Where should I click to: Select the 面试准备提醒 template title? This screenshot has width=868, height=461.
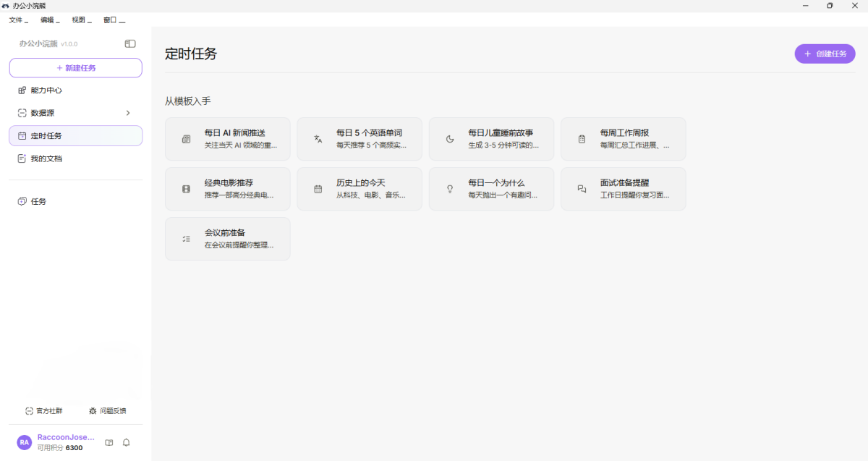pos(624,183)
